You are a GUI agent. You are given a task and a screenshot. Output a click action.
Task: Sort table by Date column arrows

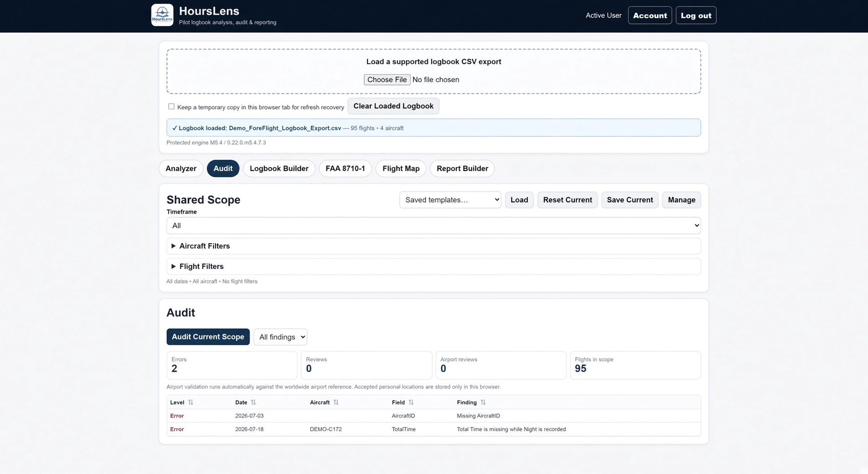point(253,402)
